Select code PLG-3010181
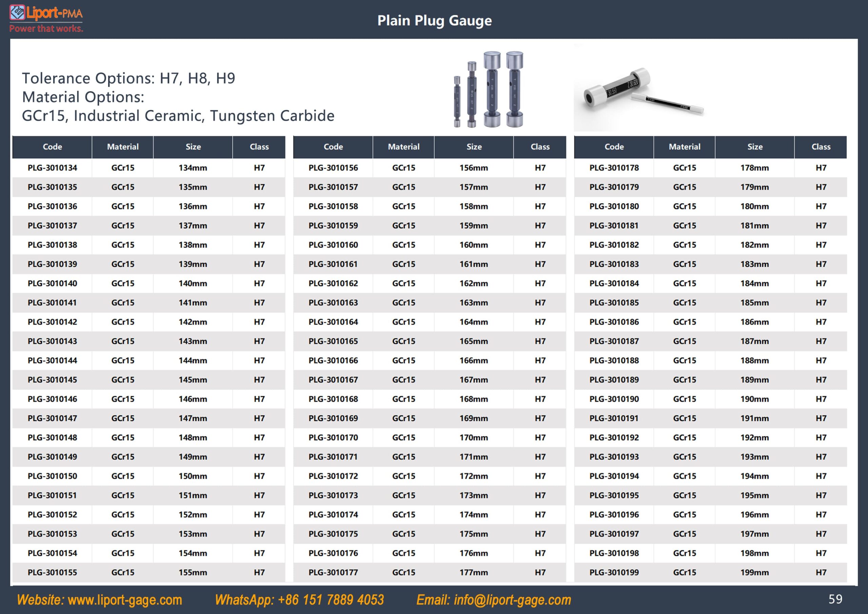 (x=614, y=226)
